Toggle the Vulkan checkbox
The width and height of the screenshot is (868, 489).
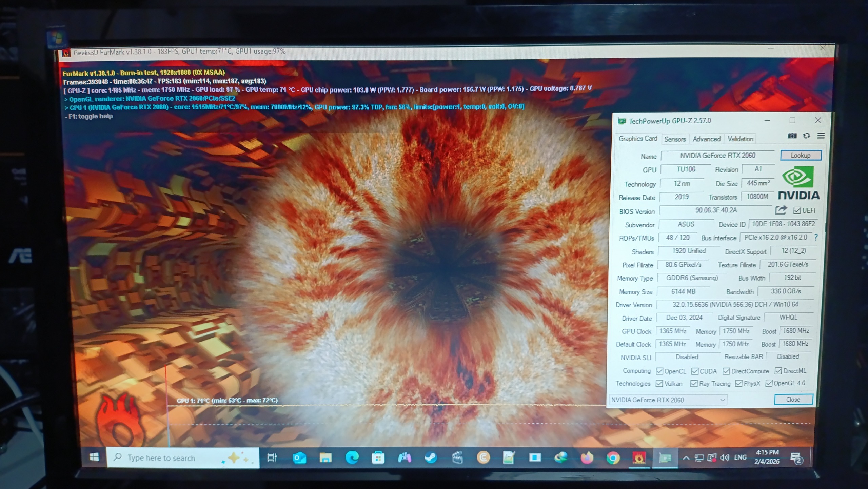click(659, 383)
